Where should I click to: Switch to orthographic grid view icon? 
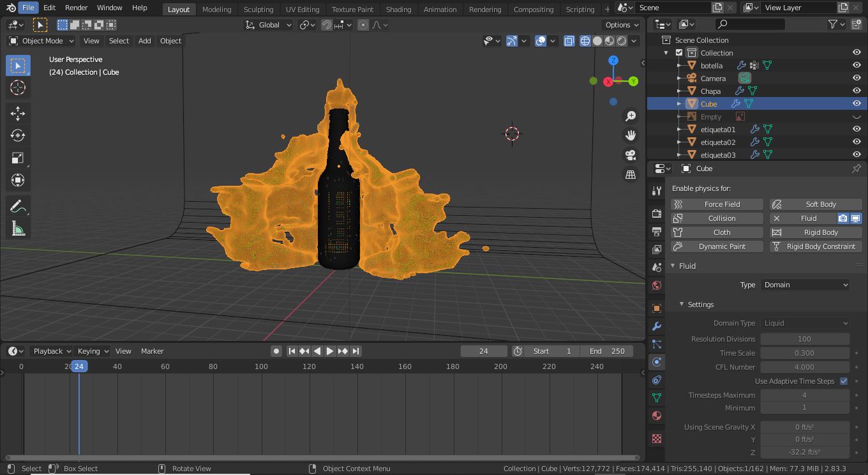[631, 174]
